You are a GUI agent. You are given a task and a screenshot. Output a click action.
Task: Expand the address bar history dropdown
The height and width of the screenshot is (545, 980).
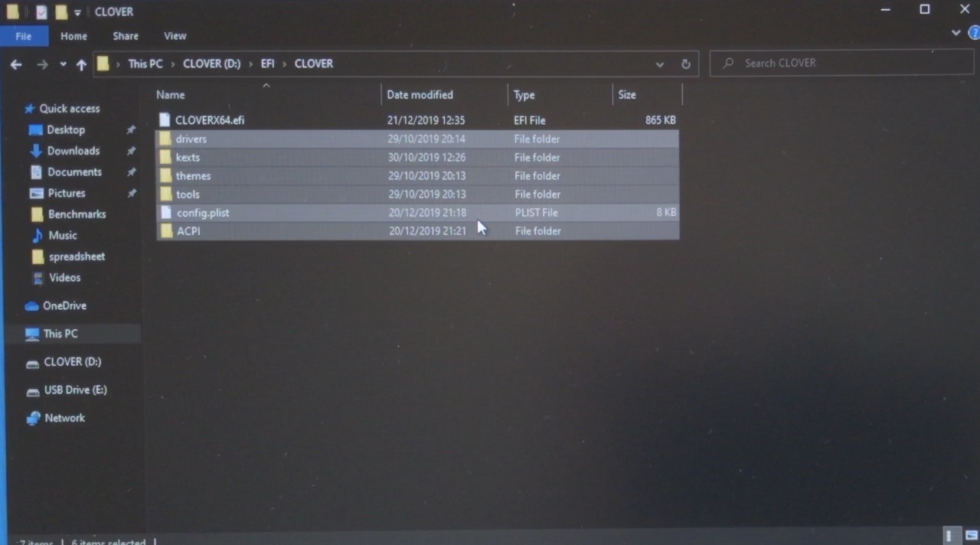click(660, 64)
